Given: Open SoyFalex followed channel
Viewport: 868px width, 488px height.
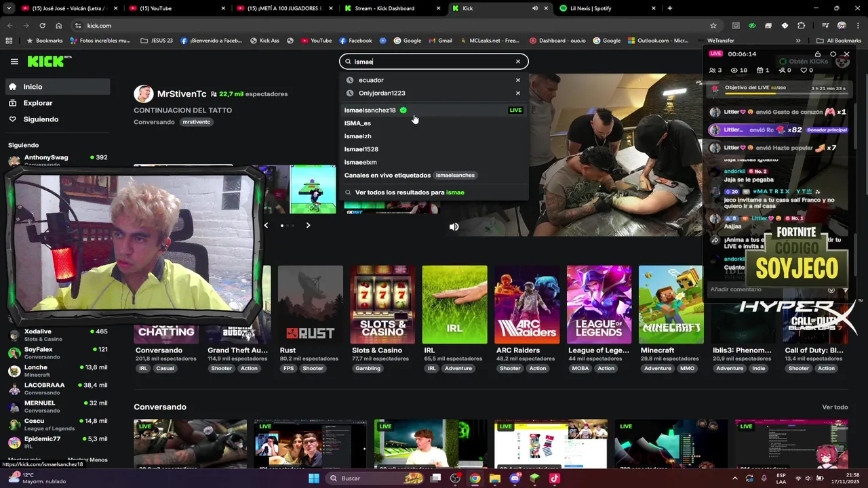Looking at the screenshot, I should click(57, 352).
